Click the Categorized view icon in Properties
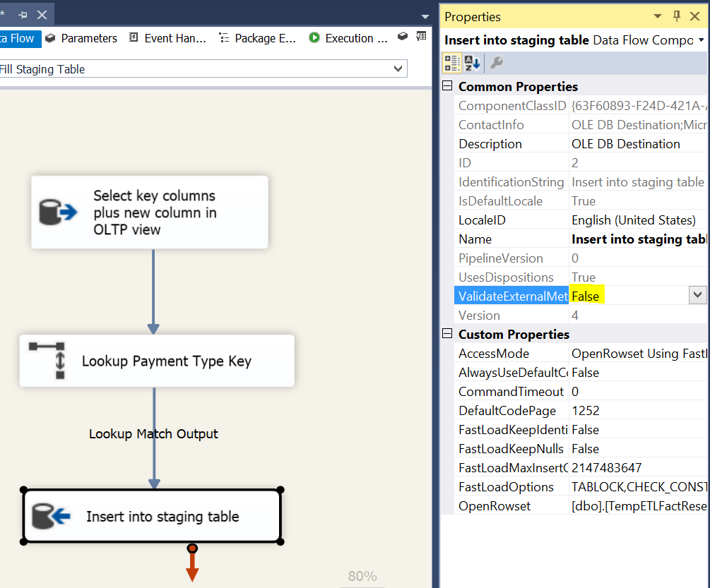710x588 pixels. point(452,64)
